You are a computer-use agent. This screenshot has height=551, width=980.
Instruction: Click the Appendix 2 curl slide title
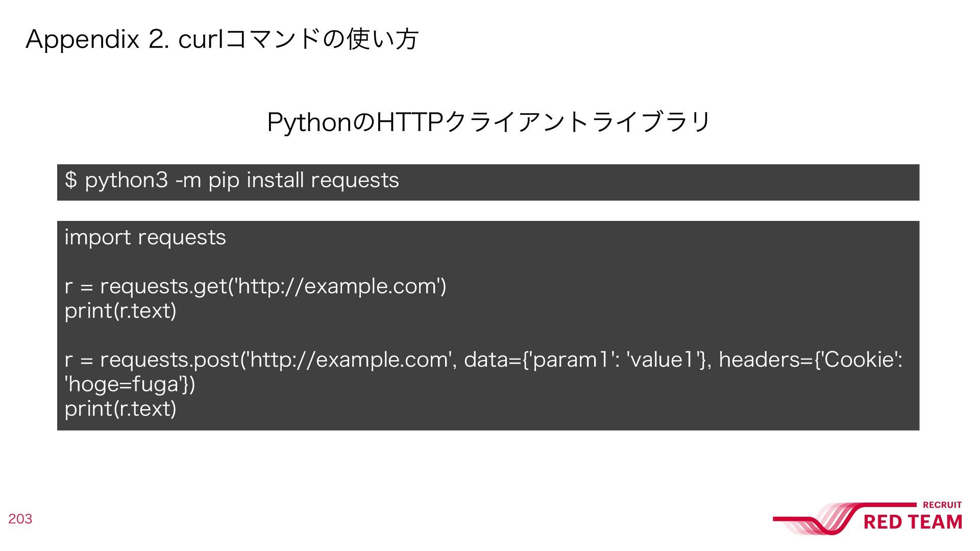tap(222, 39)
